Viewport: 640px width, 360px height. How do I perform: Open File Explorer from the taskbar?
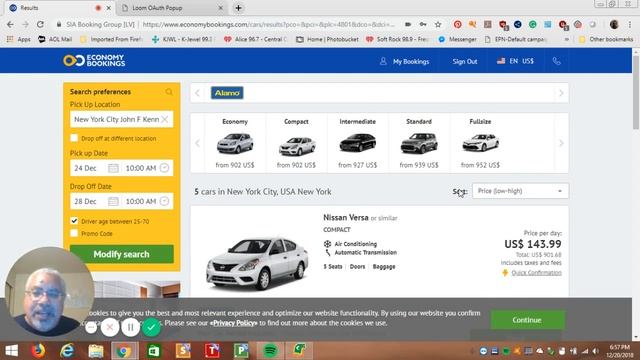(96, 351)
